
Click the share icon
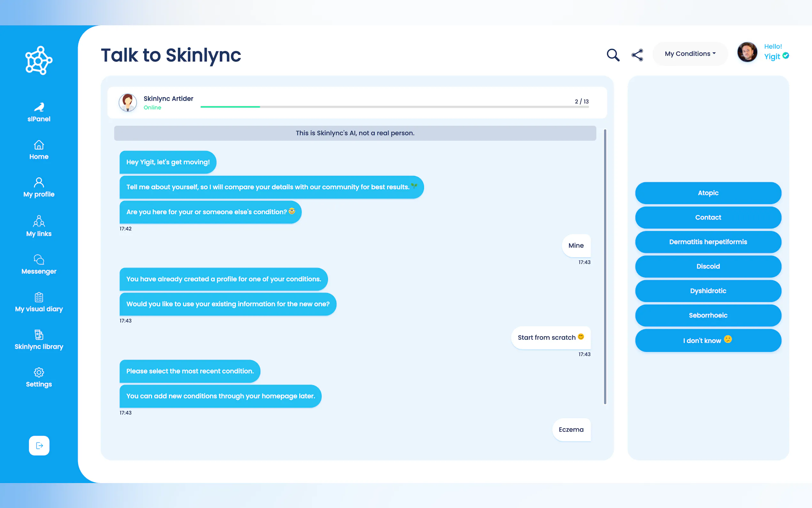point(637,55)
